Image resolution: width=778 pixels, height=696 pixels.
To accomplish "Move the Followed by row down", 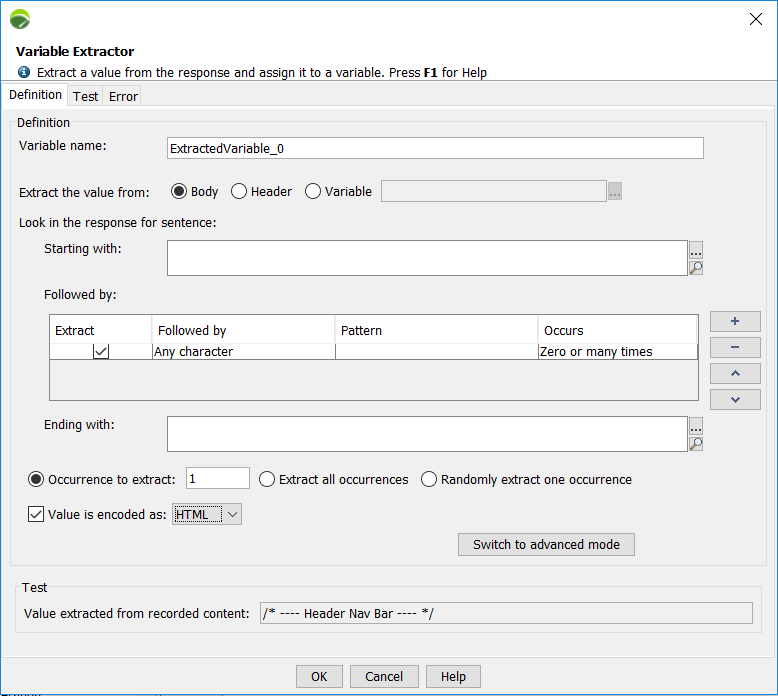I will [735, 399].
